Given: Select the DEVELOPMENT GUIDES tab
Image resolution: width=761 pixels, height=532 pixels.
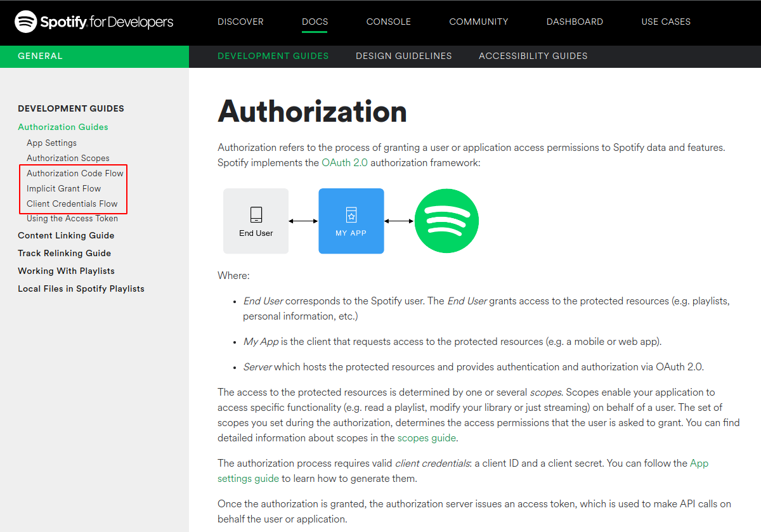Looking at the screenshot, I should pyautogui.click(x=273, y=56).
